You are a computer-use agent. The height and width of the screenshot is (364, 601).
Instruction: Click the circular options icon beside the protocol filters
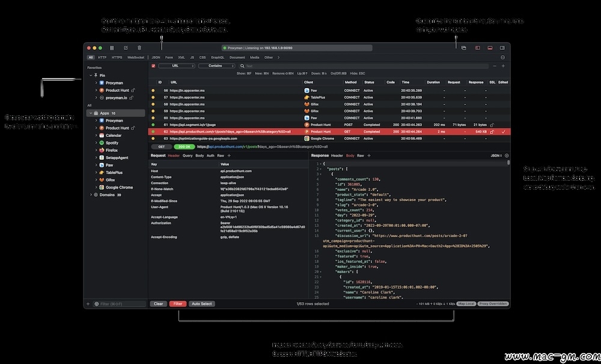(502, 58)
